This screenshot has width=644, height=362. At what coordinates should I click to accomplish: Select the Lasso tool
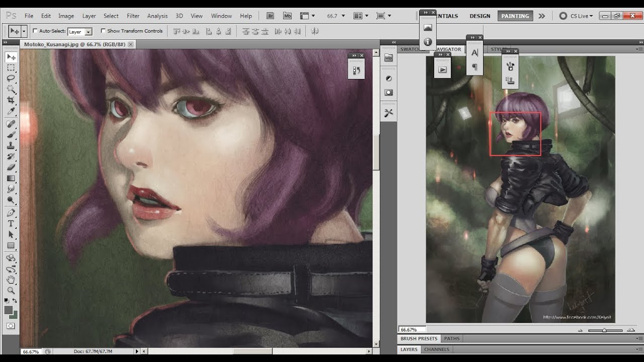[x=11, y=79]
